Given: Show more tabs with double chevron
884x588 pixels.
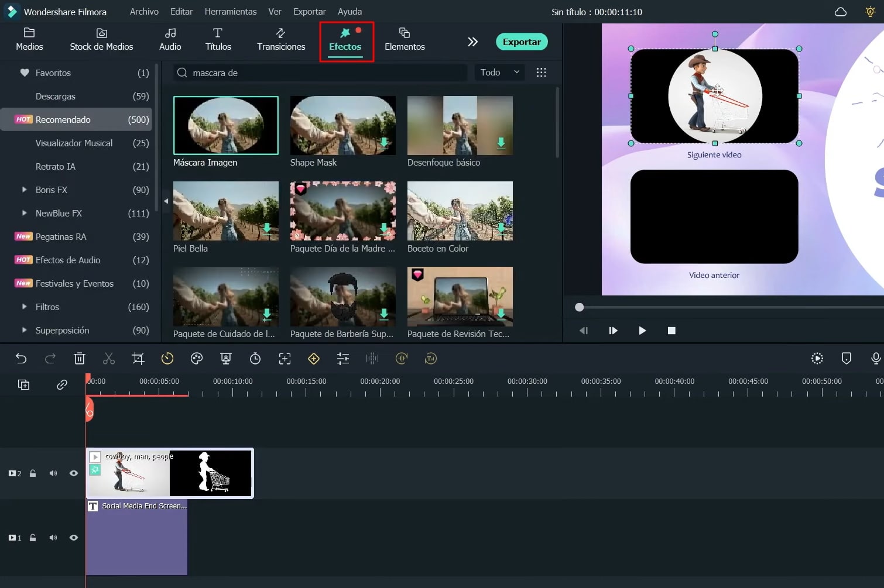Looking at the screenshot, I should [x=472, y=42].
